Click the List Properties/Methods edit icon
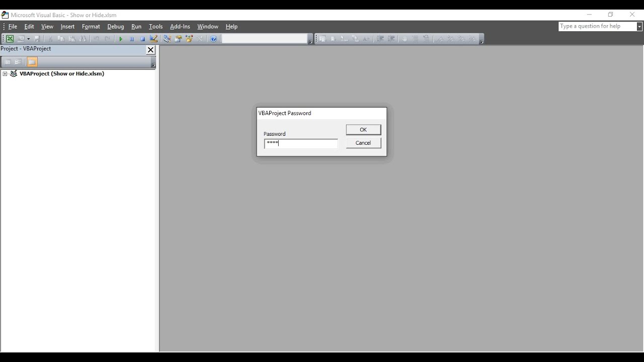Viewport: 644px width, 362px height. click(x=322, y=39)
